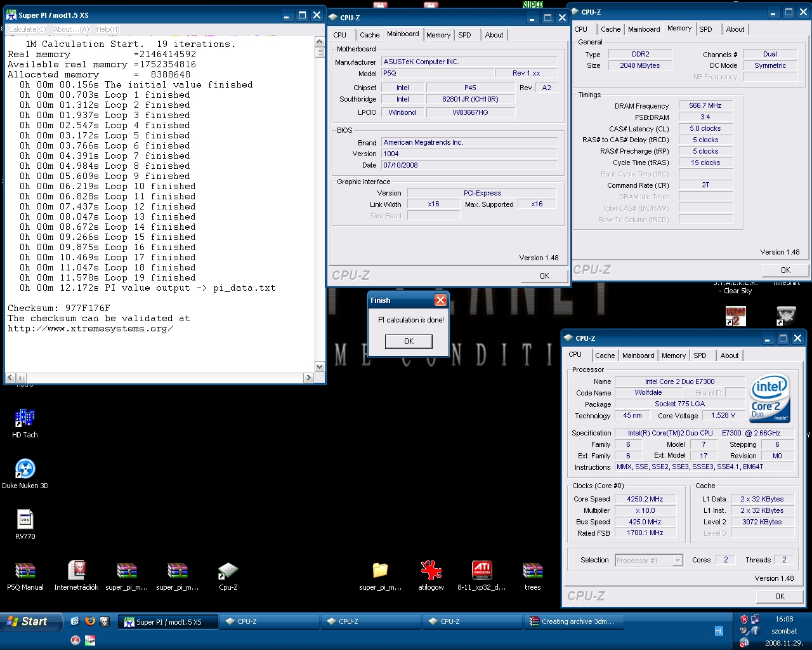Open the Calculate(C) menu in Super PI

pyautogui.click(x=27, y=29)
